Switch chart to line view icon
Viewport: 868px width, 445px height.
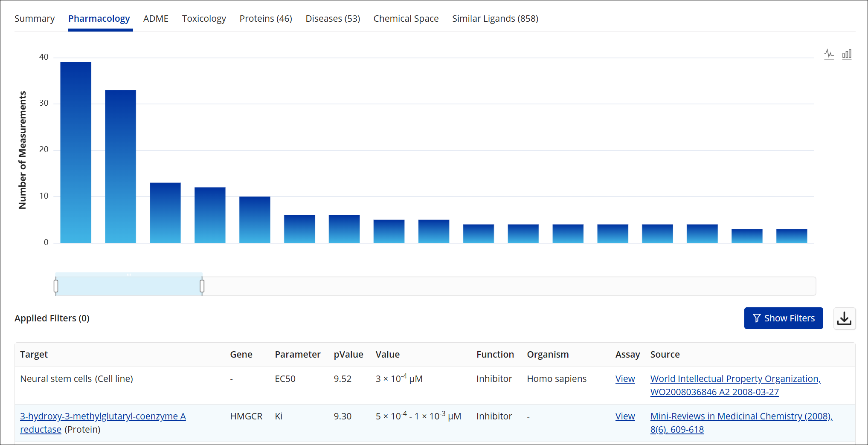(x=829, y=54)
